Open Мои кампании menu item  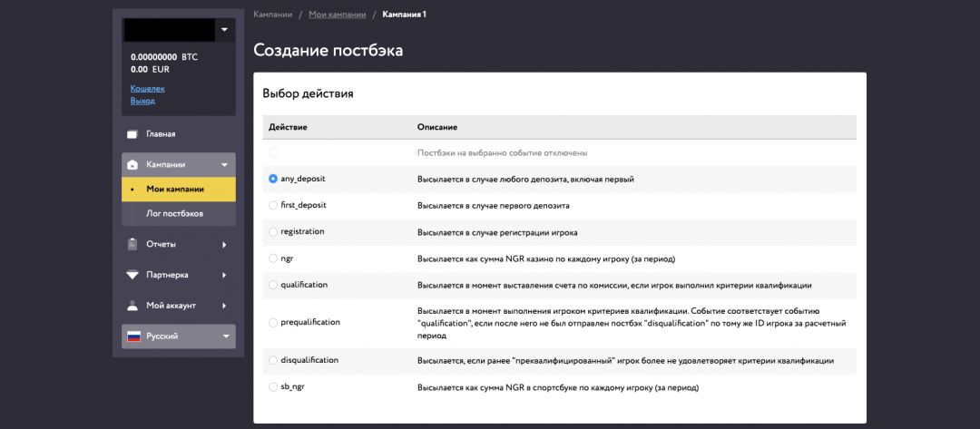tap(179, 190)
